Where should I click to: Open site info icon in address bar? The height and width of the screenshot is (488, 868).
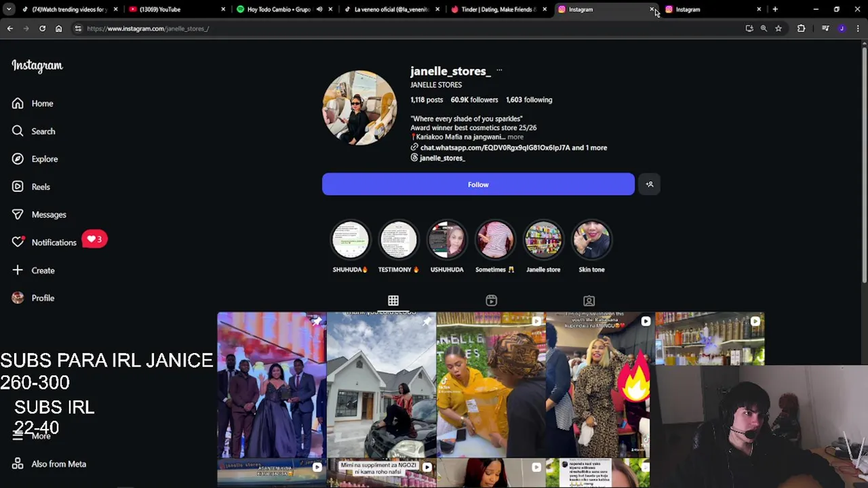(78, 28)
